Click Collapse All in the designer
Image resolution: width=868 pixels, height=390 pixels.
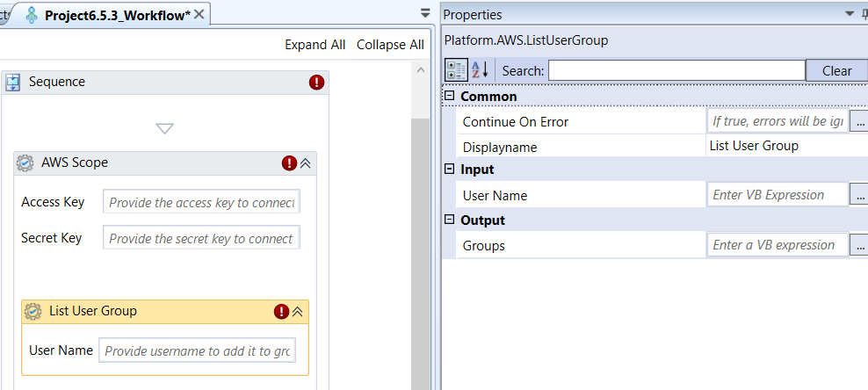pyautogui.click(x=390, y=45)
